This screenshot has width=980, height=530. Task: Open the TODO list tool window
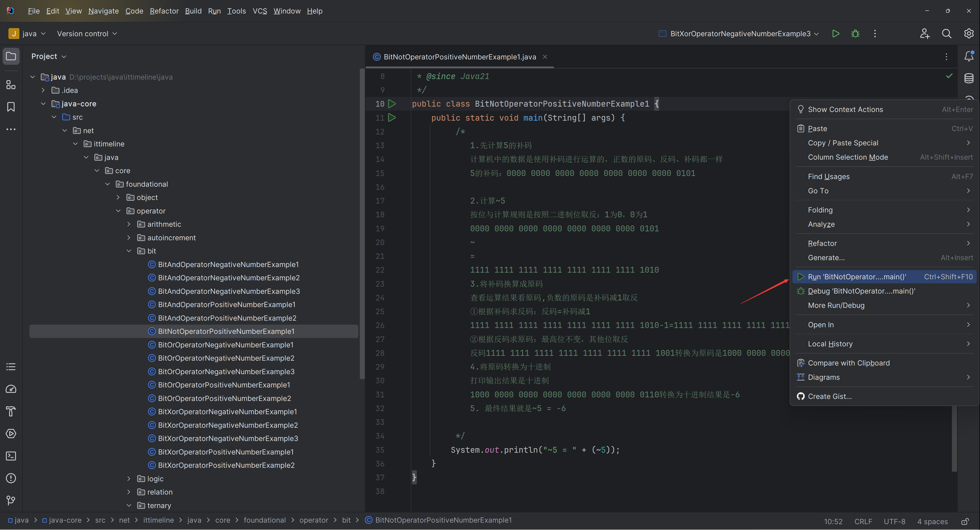(x=11, y=367)
